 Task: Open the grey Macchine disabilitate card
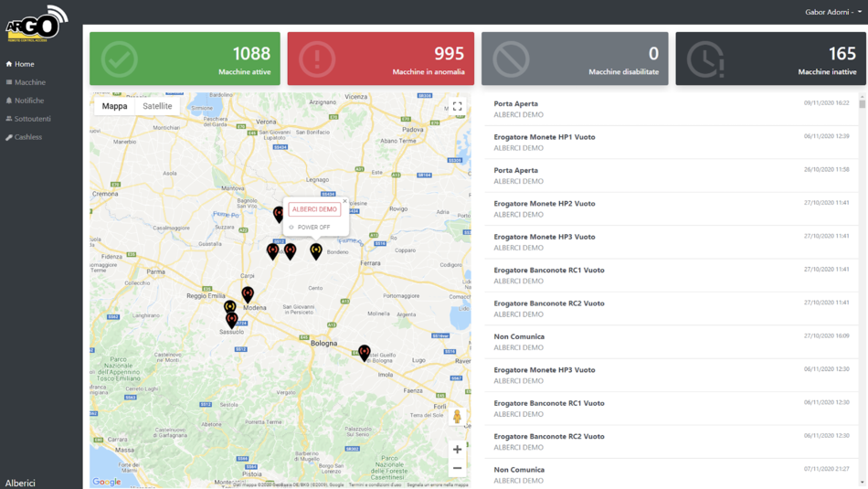point(575,58)
